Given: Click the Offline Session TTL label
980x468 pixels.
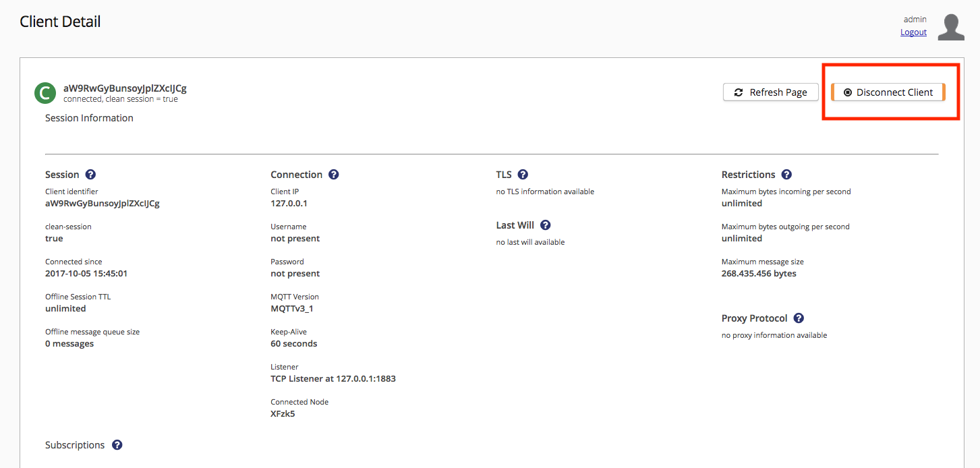Looking at the screenshot, I should (78, 297).
